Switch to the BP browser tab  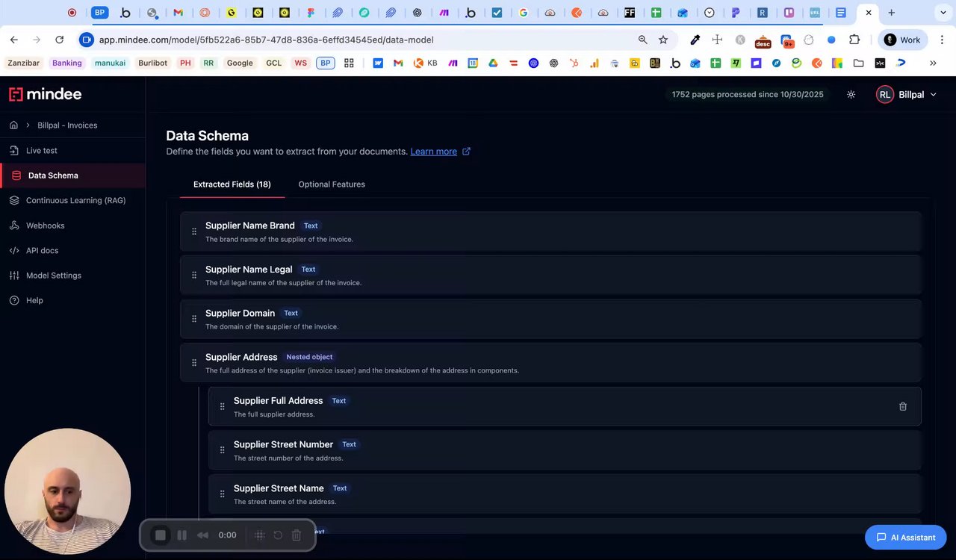pyautogui.click(x=99, y=13)
